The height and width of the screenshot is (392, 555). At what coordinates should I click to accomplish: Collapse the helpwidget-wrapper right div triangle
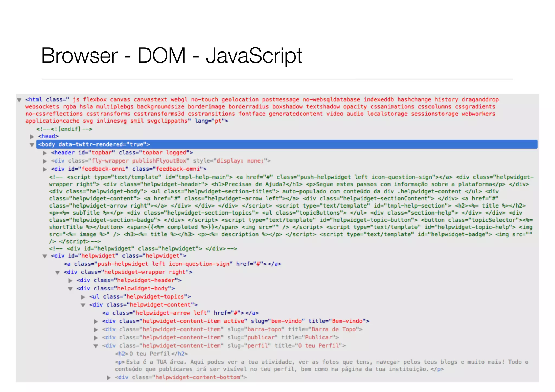click(57, 273)
